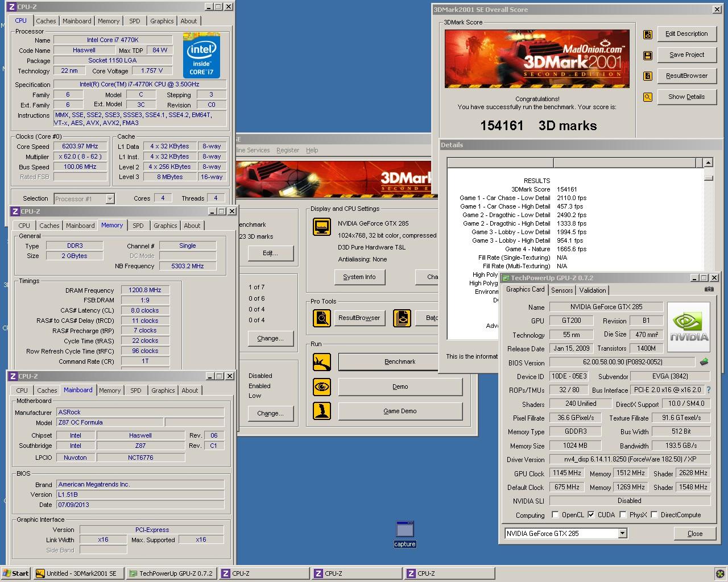Image resolution: width=728 pixels, height=582 pixels.
Task: Click the GPU-Z screenshot camera icon
Action: click(709, 289)
